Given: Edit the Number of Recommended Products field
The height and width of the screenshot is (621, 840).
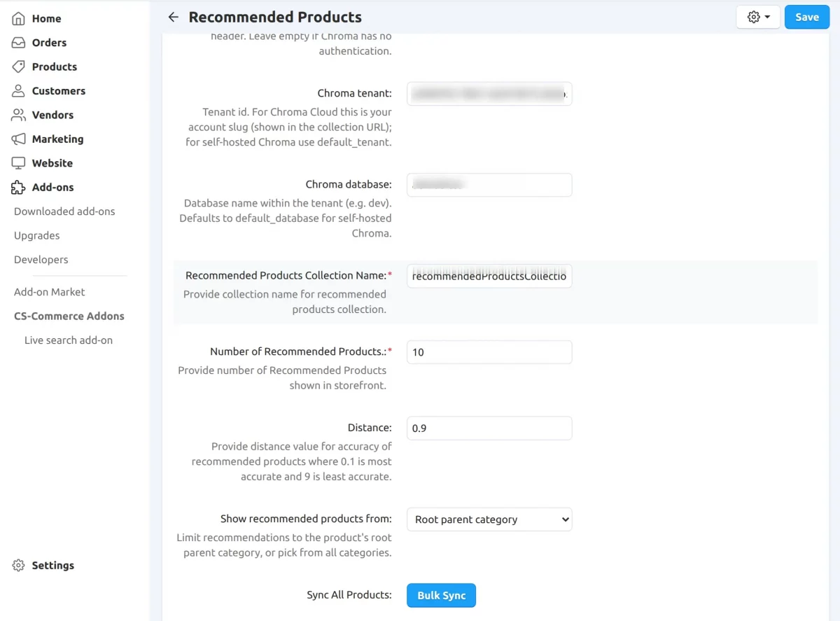Looking at the screenshot, I should 489,352.
